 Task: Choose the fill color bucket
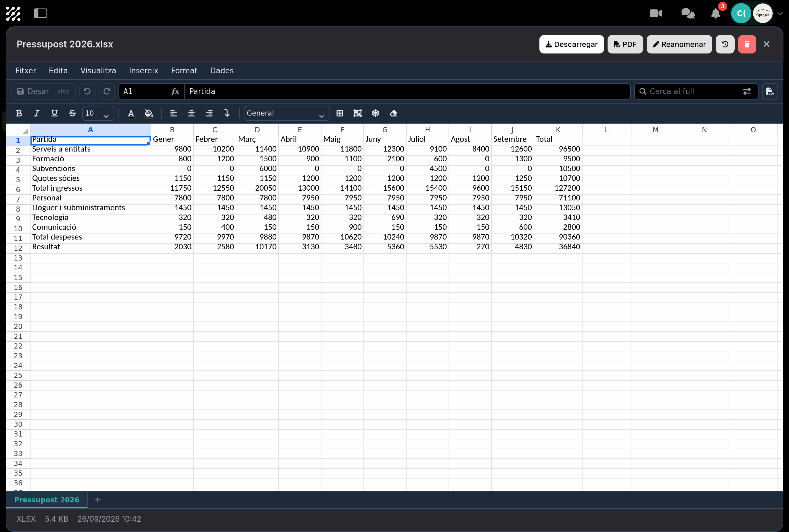coord(149,113)
